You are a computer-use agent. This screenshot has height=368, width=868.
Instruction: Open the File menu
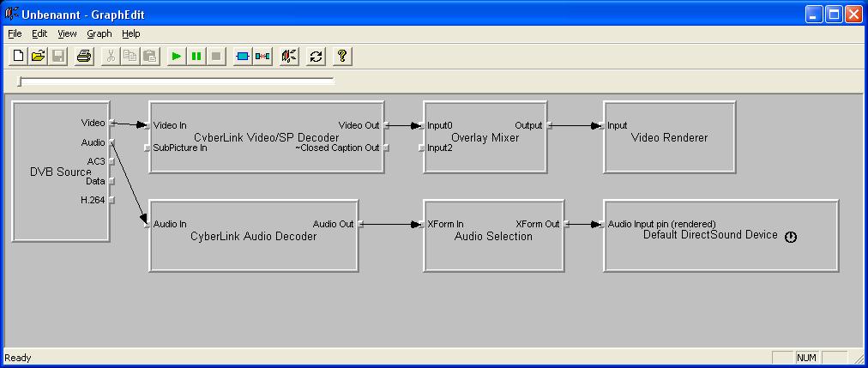(15, 33)
